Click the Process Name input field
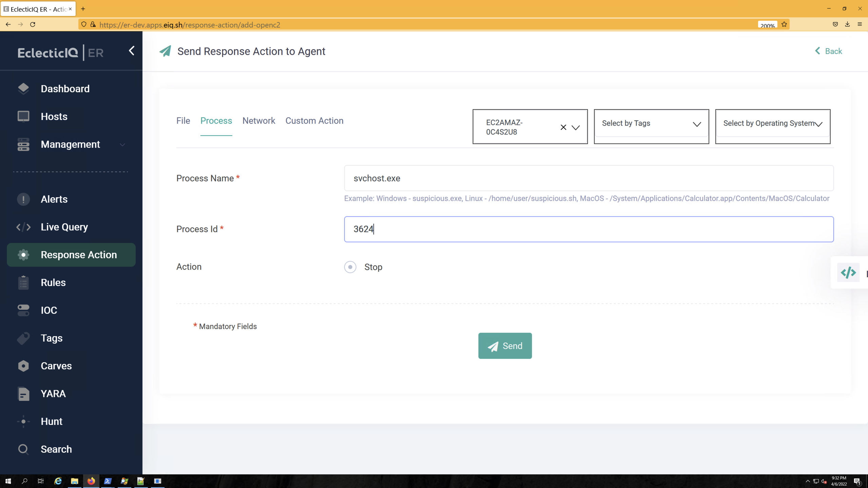The width and height of the screenshot is (868, 488). (x=589, y=178)
